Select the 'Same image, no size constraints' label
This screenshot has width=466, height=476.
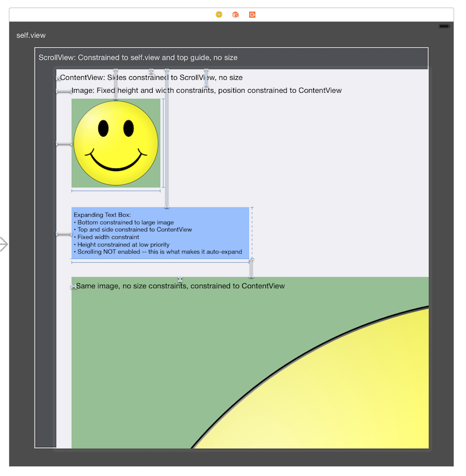181,286
